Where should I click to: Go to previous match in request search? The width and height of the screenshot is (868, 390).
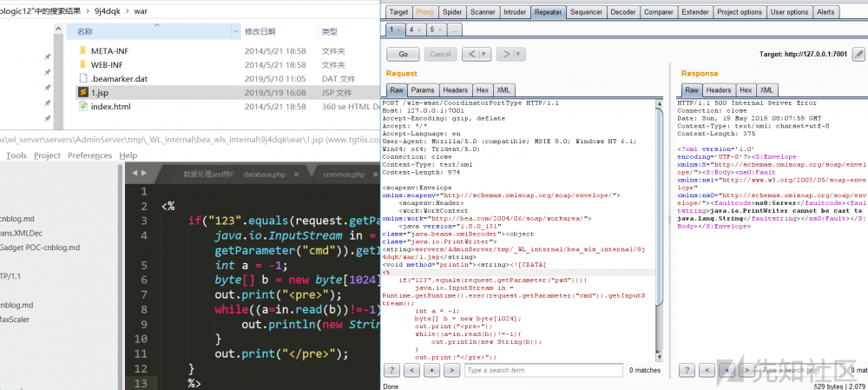coord(412,371)
